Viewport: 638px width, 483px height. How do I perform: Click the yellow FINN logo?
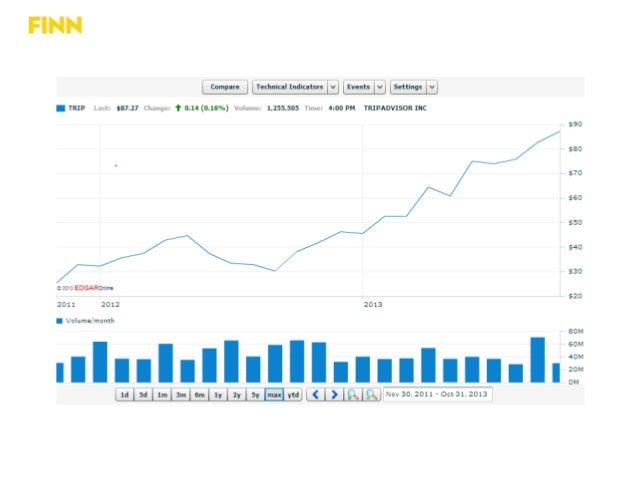[55, 25]
